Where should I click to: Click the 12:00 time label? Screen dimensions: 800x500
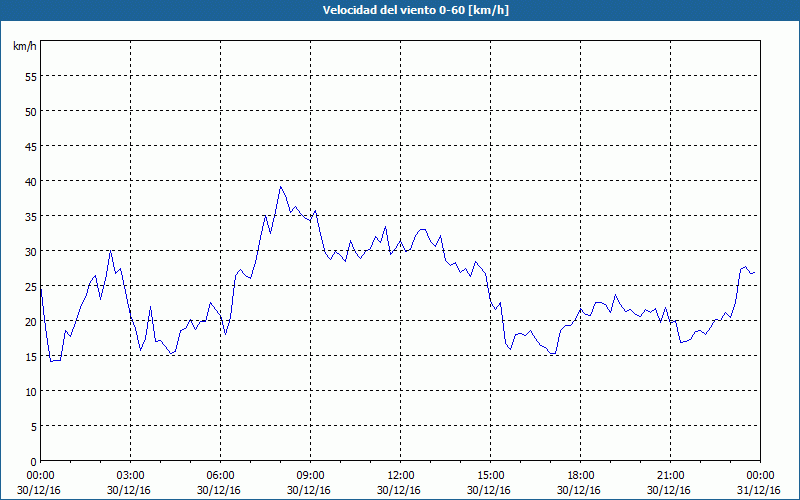point(401,476)
